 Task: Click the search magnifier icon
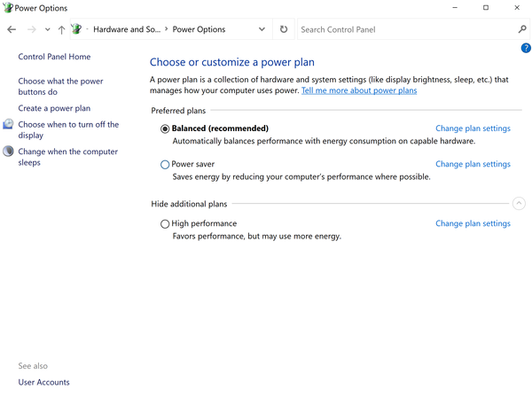pos(522,29)
